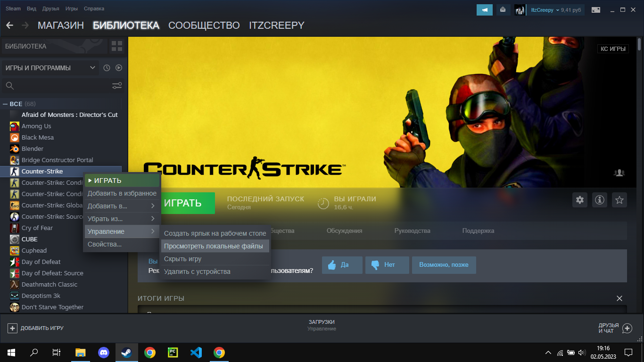
Task: Open the Справка menu
Action: [x=94, y=9]
